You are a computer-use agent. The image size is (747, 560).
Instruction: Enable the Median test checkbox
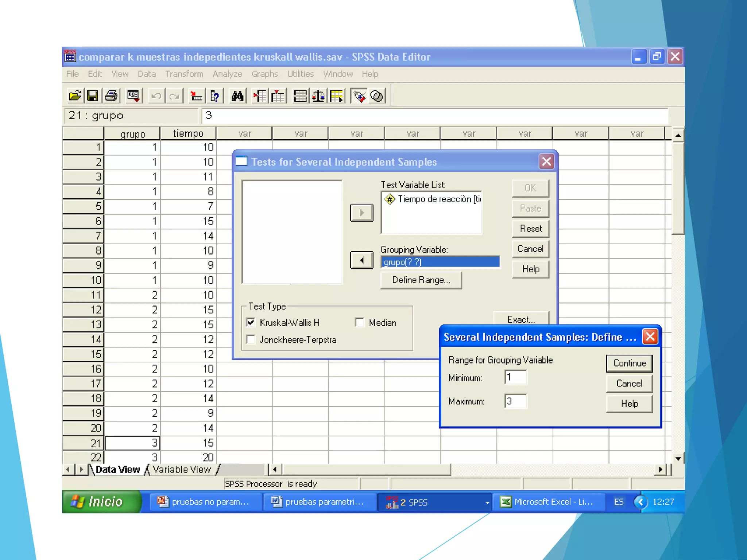[360, 322]
